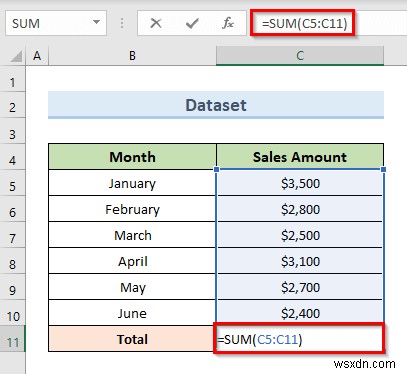Click the $2,400 sales cell
The width and height of the screenshot is (407, 374).
pos(300,313)
